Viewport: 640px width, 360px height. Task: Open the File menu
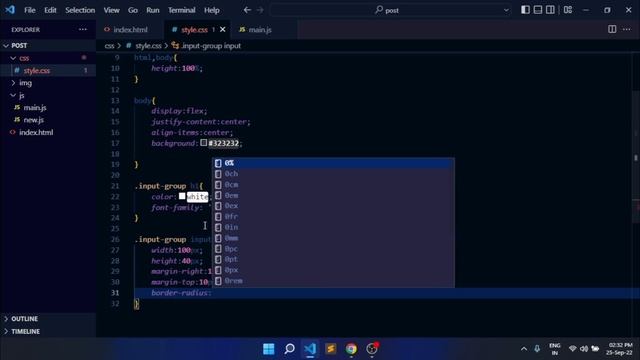click(x=29, y=10)
